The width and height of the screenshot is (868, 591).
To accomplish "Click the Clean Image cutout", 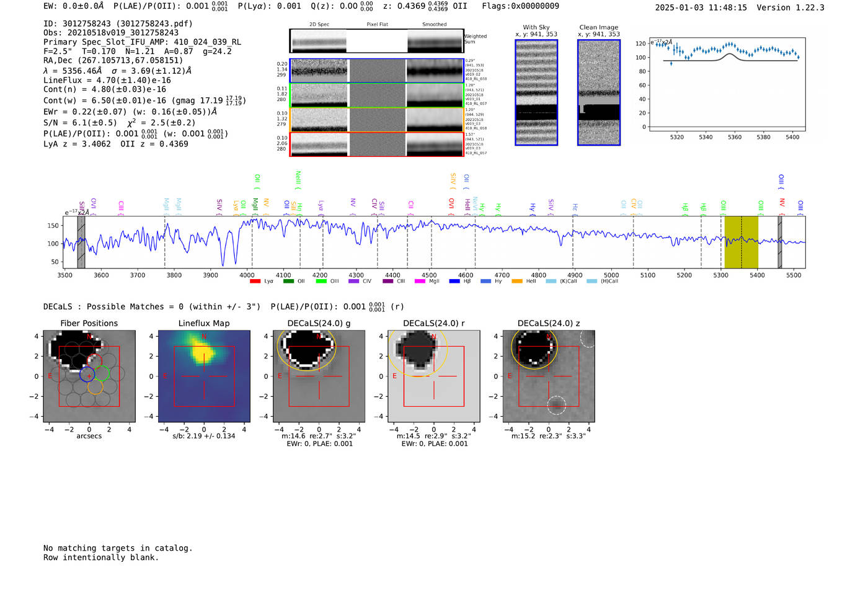I will point(599,92).
